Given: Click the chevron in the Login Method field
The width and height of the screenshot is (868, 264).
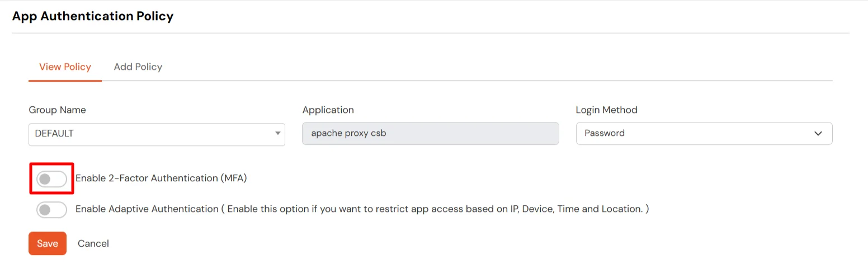Looking at the screenshot, I should tap(818, 134).
